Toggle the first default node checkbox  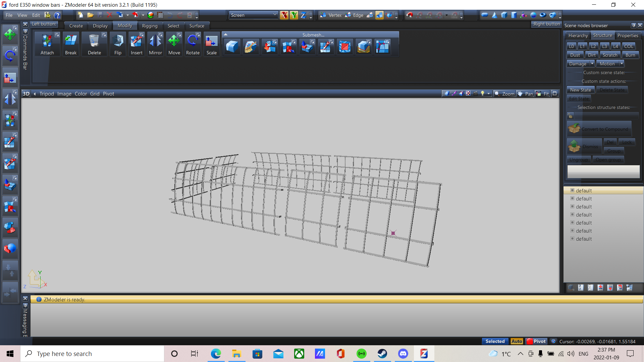[x=573, y=190]
